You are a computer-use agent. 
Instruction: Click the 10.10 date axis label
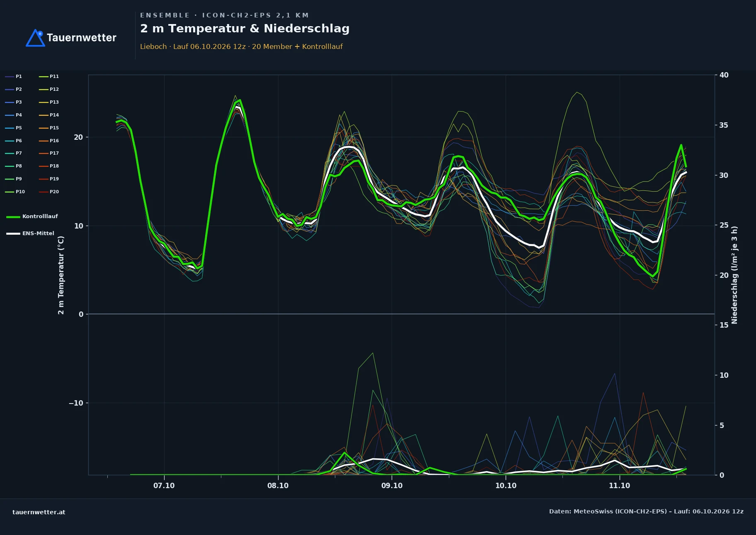506,486
